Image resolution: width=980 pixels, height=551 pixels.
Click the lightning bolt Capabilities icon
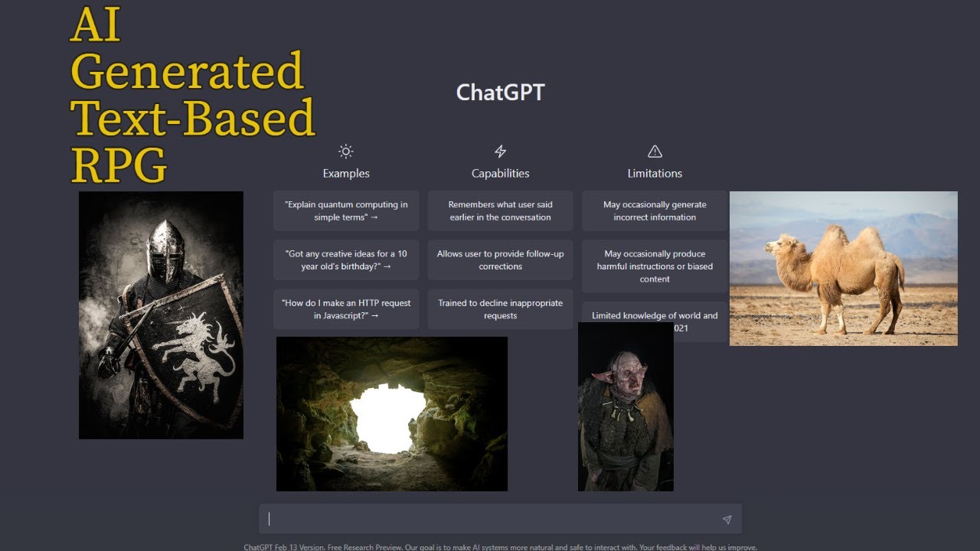pyautogui.click(x=500, y=152)
